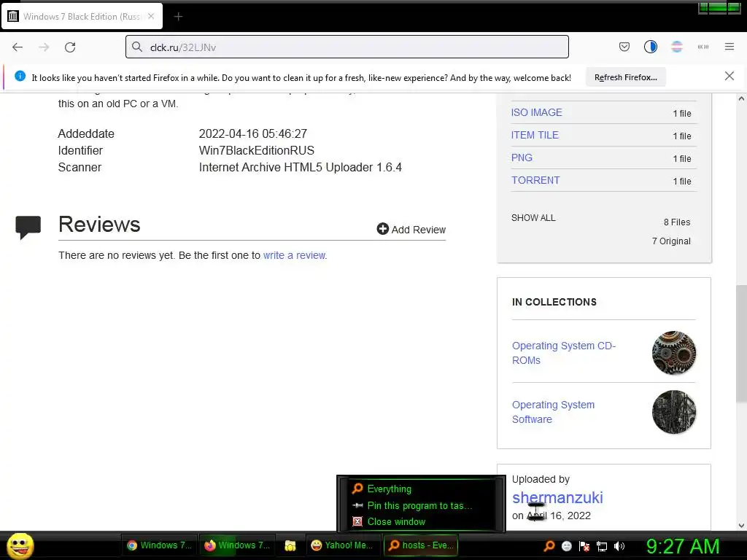Switch to the Chrome Windows 7 taskbar button

(x=159, y=545)
